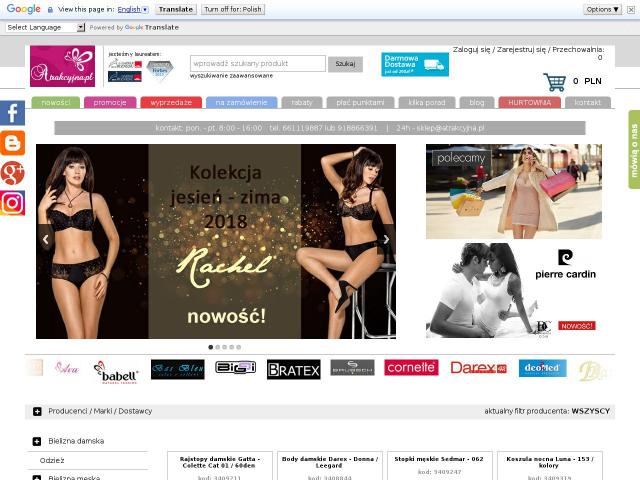640x480 pixels.
Task: Open the Facebook social sidebar icon
Action: 12,113
